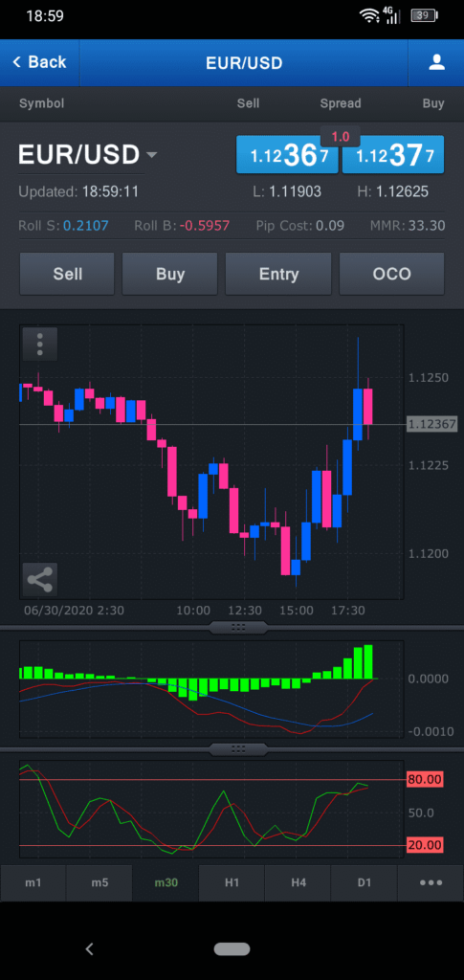Tap the Sell order button
Viewport: 464px width, 980px height.
pos(67,274)
